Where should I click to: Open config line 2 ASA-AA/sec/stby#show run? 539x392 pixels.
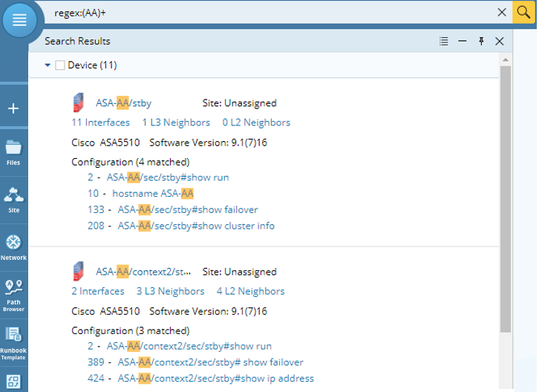pos(168,177)
